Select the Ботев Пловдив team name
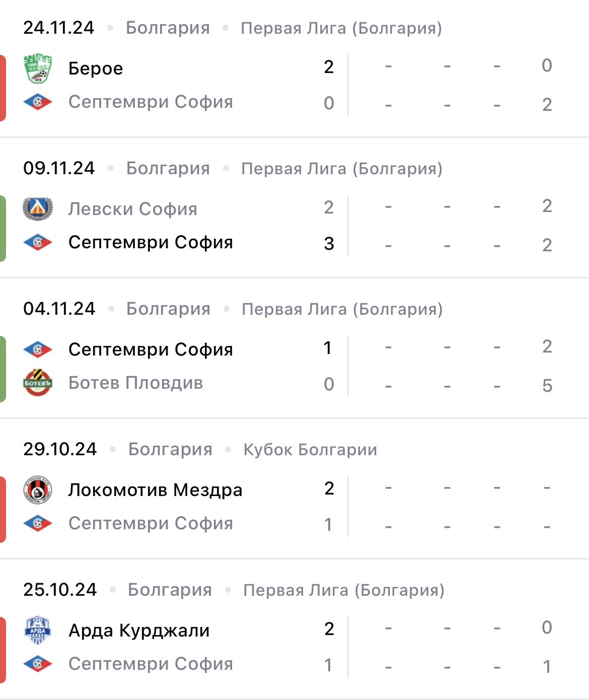589x700 pixels. coord(136,383)
